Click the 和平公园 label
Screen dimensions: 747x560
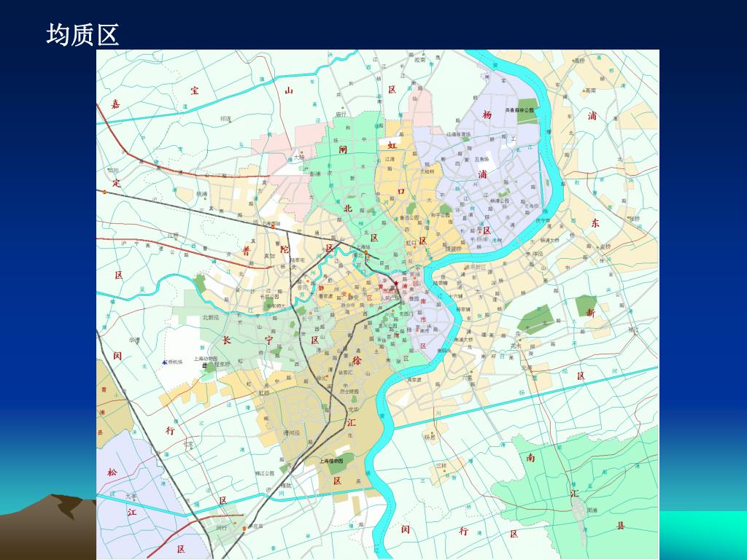(440, 215)
